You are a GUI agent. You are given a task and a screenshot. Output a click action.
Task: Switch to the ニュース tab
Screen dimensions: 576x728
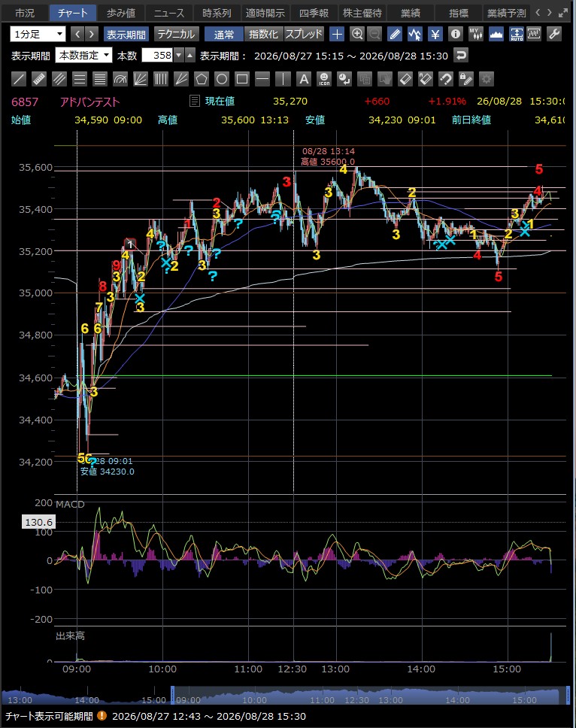169,13
